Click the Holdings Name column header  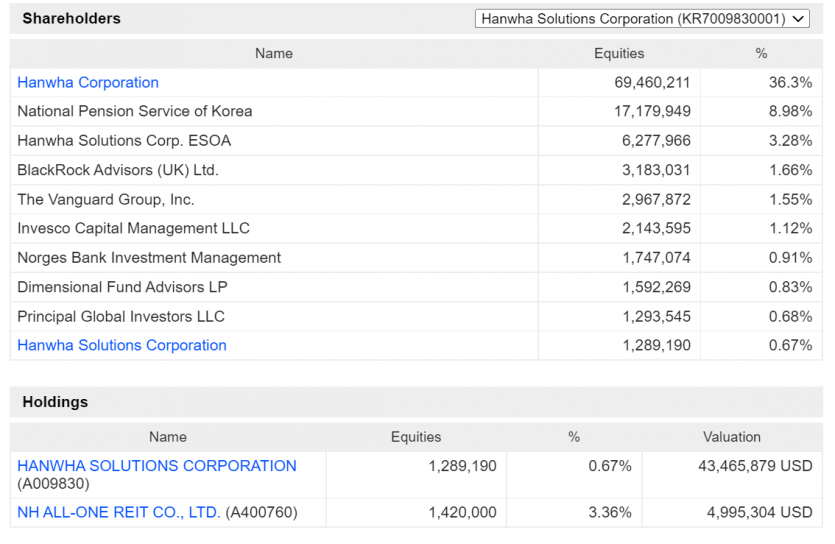[168, 437]
